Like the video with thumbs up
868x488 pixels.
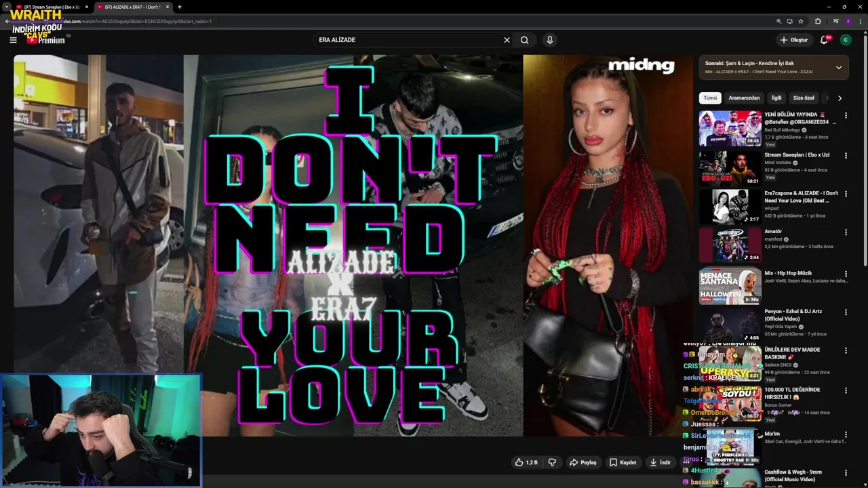tap(526, 462)
